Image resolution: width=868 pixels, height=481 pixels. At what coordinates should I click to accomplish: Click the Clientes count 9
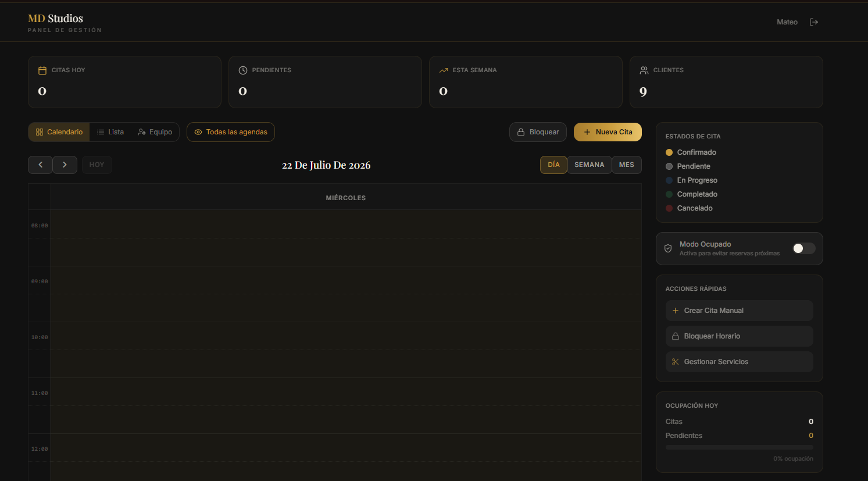coord(643,91)
